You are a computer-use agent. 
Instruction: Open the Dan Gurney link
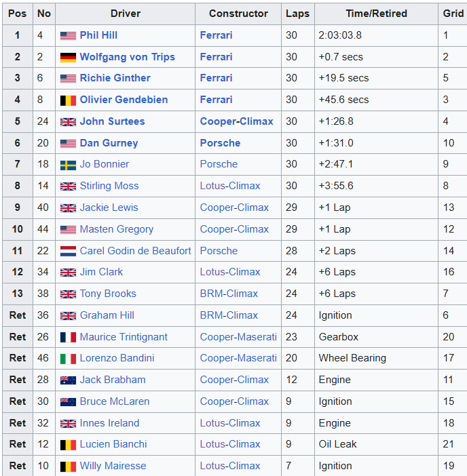coord(109,143)
